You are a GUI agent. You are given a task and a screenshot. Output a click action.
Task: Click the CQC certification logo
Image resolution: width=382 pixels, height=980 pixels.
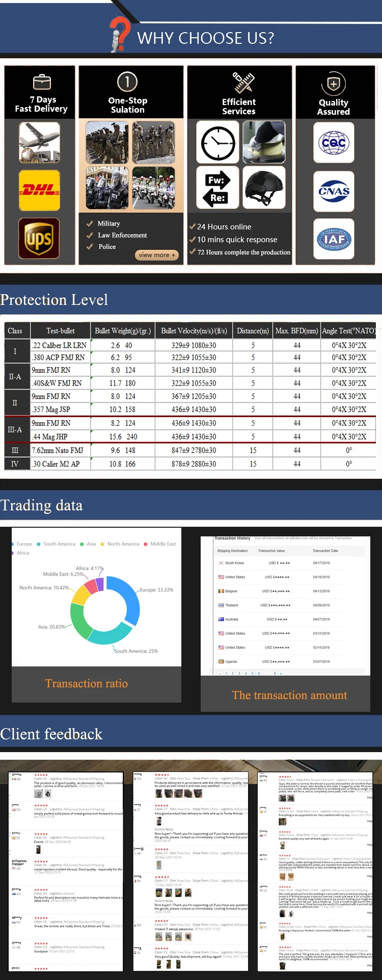click(x=334, y=143)
